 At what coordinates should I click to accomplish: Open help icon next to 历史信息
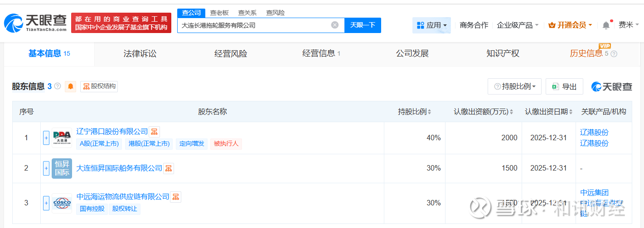[x=614, y=54]
